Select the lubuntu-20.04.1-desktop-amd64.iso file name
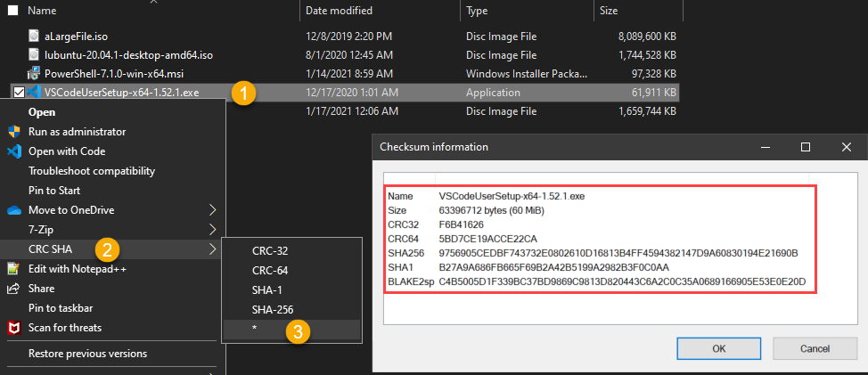This screenshot has height=375, width=868. 128,55
